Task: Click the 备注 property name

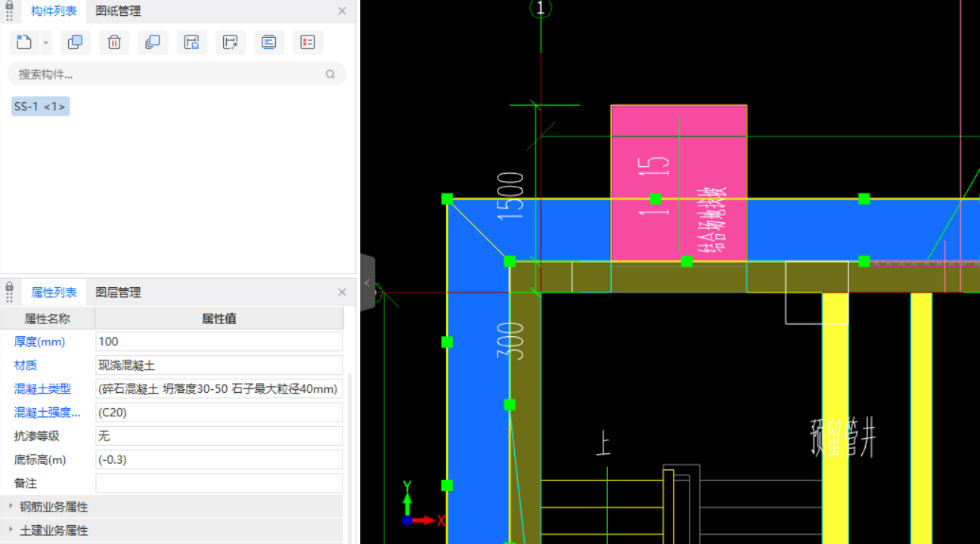Action: [26, 483]
